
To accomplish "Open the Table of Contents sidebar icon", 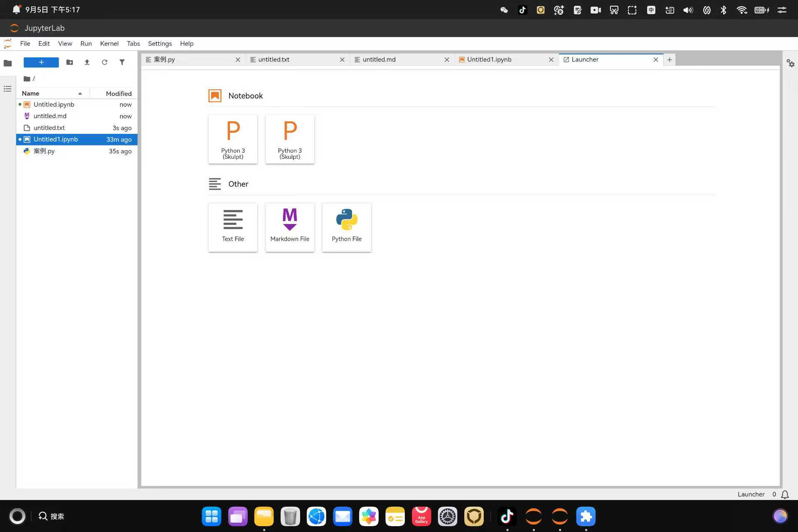I will pos(7,89).
